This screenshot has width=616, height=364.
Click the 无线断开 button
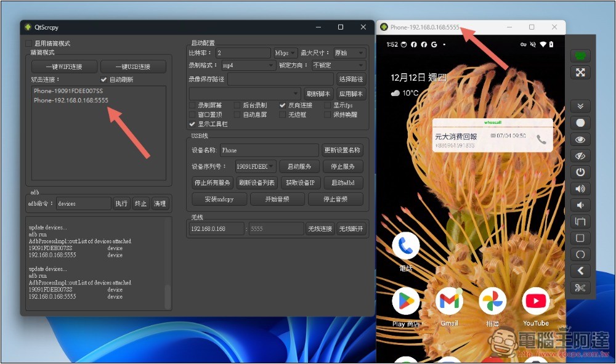(351, 229)
